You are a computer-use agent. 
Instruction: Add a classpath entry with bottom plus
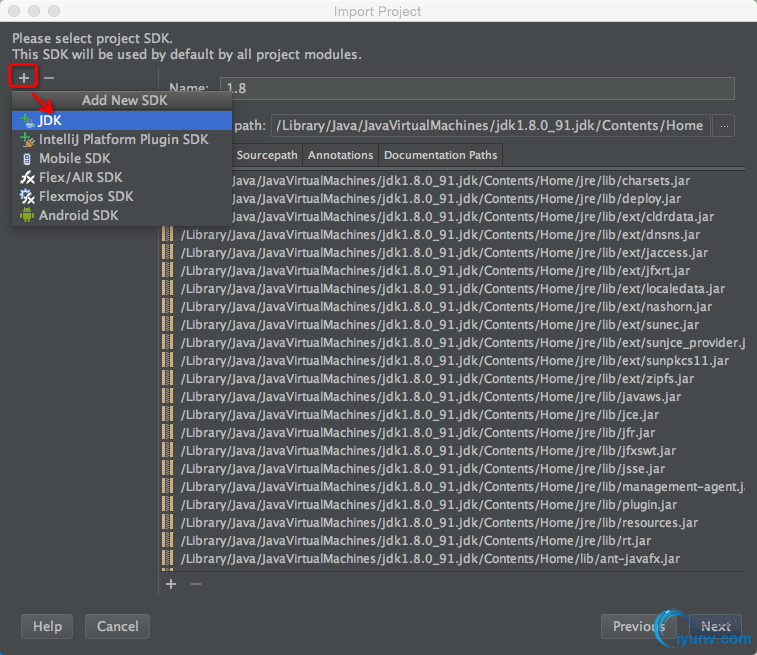[171, 584]
